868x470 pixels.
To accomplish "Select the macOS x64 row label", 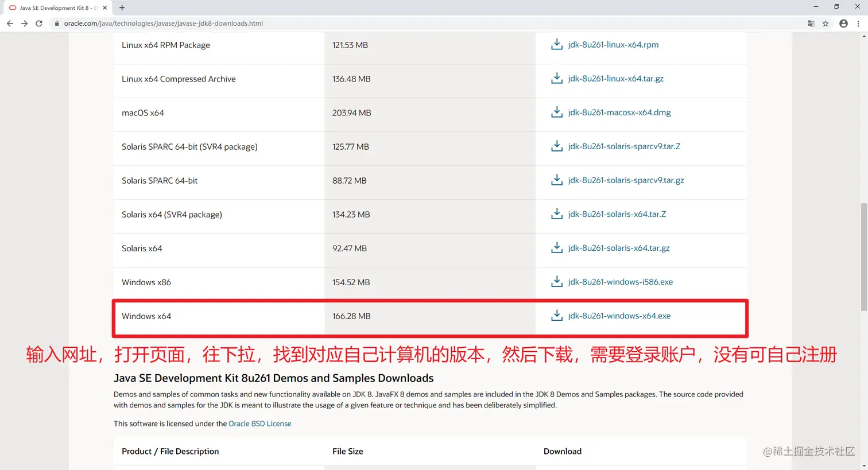I will coord(143,113).
